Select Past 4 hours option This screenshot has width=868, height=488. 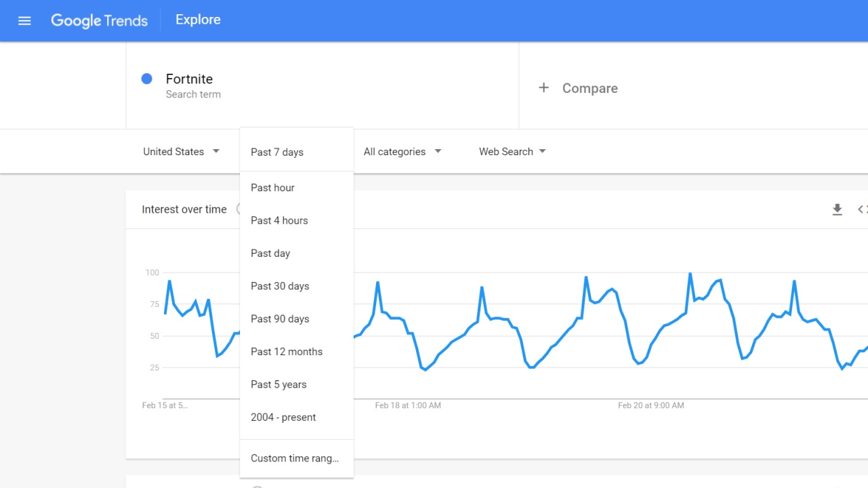coord(279,220)
